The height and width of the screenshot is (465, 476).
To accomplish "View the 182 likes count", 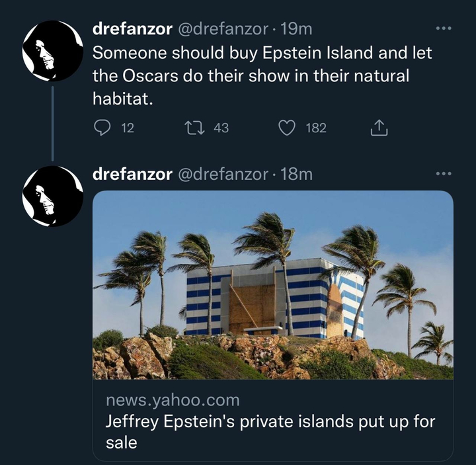I will tap(316, 128).
